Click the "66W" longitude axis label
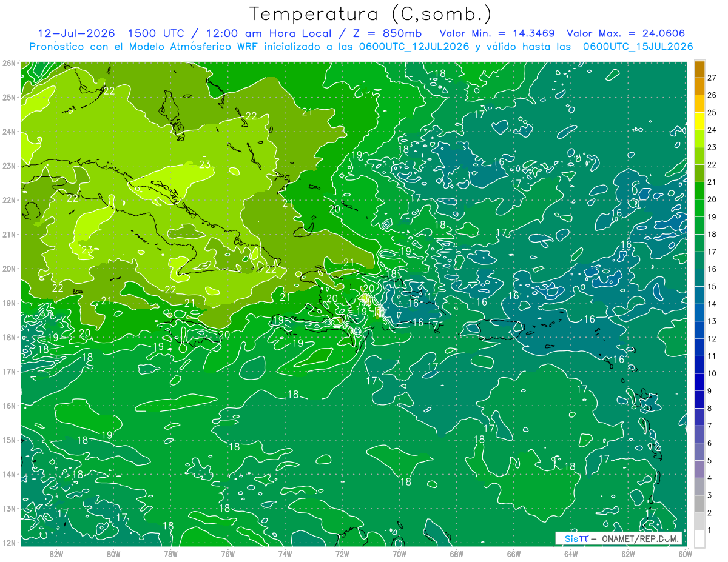The width and height of the screenshot is (728, 562). (513, 554)
